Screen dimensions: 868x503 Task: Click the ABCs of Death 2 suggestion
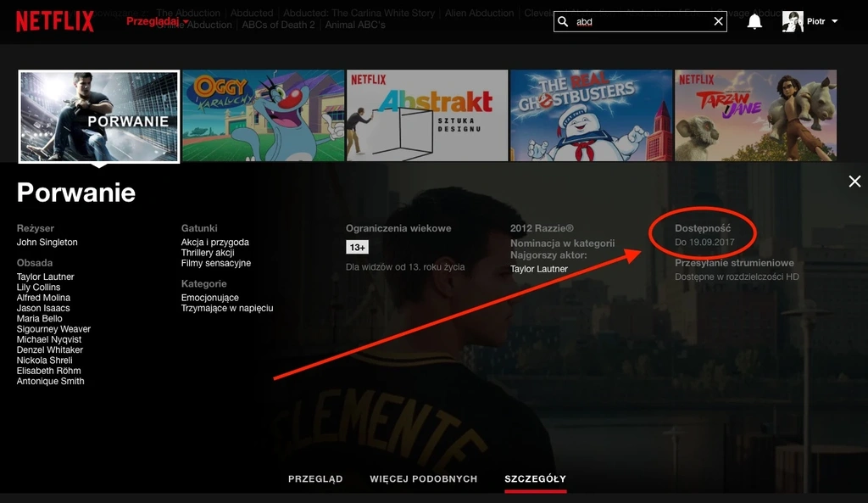[278, 25]
